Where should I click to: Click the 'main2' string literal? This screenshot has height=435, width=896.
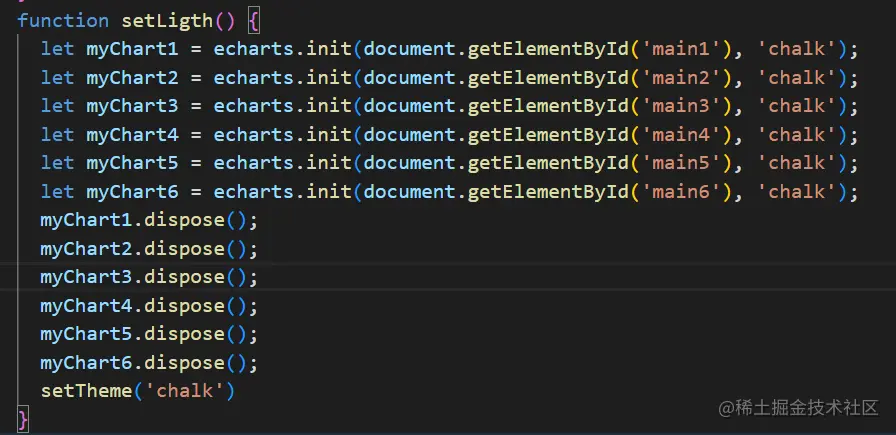[x=681, y=78]
